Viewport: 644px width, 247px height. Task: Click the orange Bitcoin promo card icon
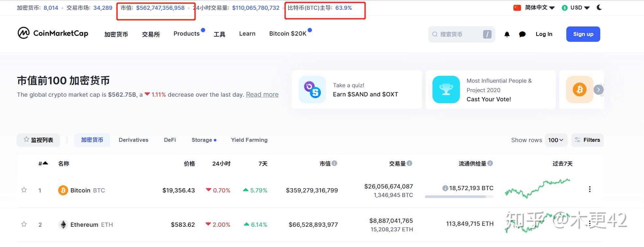[580, 90]
